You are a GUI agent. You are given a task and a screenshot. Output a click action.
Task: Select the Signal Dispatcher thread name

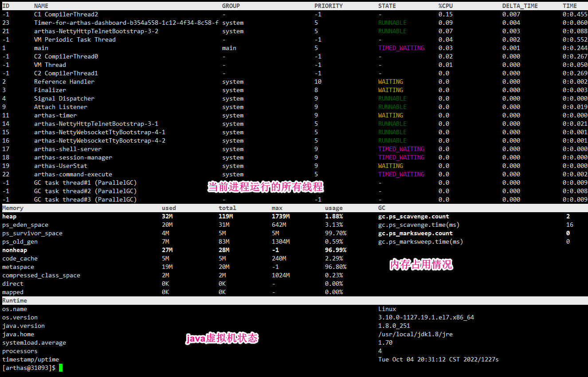(x=64, y=98)
